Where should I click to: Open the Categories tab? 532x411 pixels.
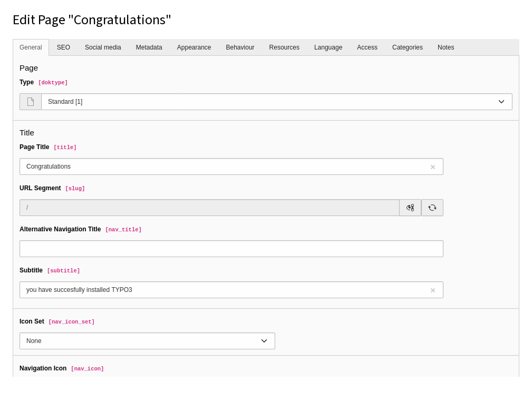coord(408,47)
